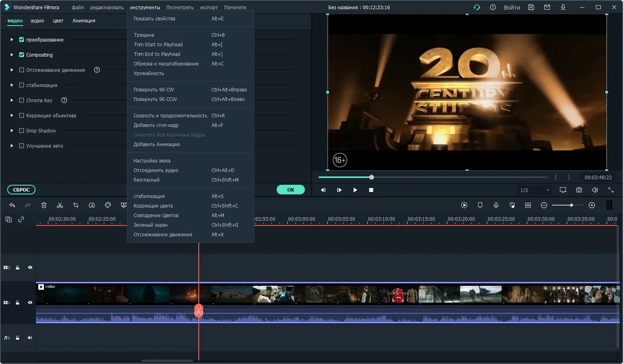This screenshot has width=623, height=364.
Task: Expand Коррекция объектива section arrow
Action: [12, 115]
